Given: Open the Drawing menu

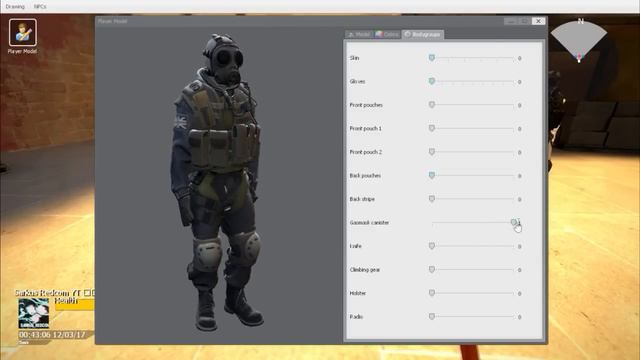Looking at the screenshot, I should tap(15, 7).
